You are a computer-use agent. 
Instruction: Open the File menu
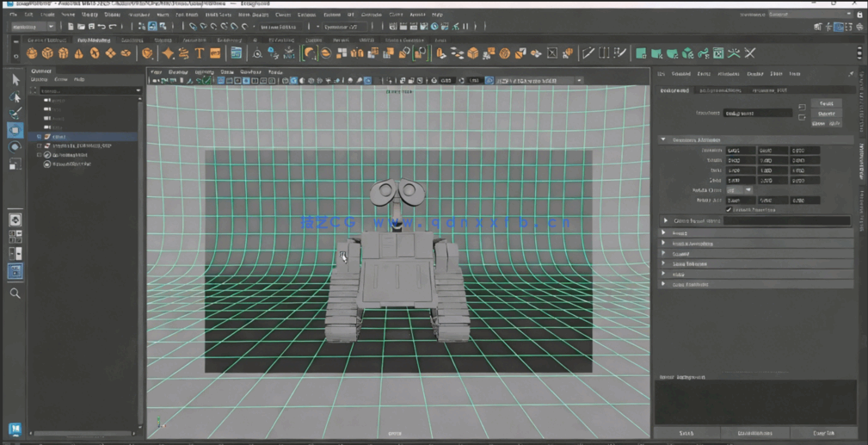click(13, 15)
